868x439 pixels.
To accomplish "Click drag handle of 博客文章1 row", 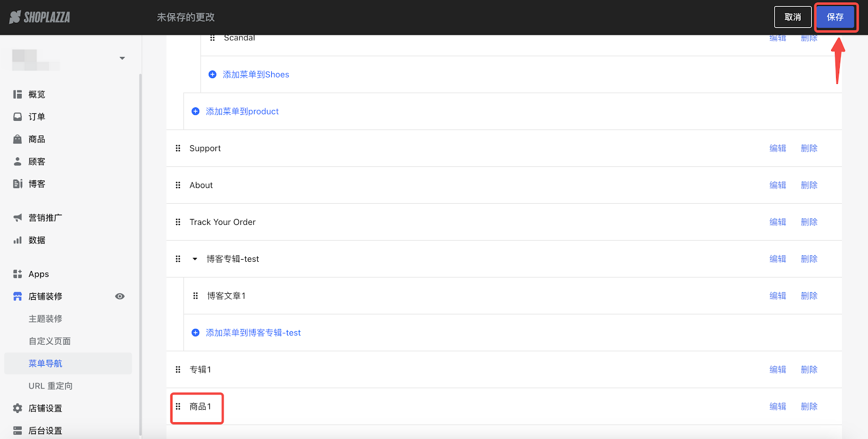I will click(x=195, y=295).
